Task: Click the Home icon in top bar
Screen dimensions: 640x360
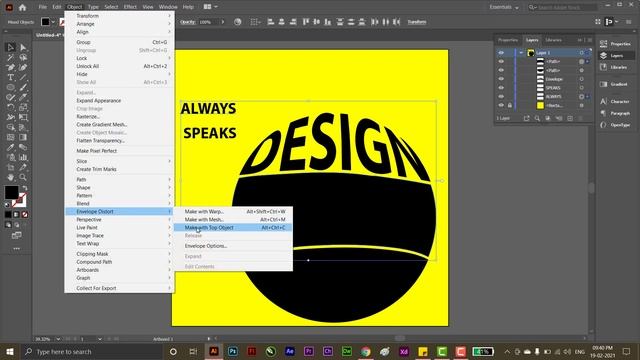Action: pyautogui.click(x=22, y=7)
